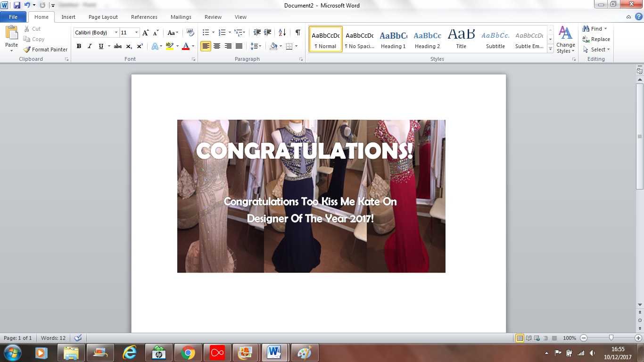Click the text highlight color button
Screen dimensions: 644x362
[169, 46]
